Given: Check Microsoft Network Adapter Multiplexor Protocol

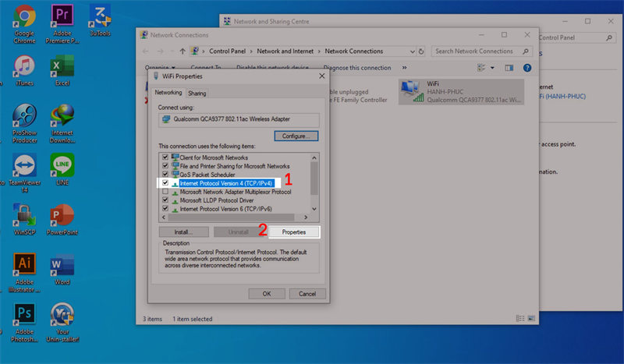Looking at the screenshot, I should [x=165, y=191].
